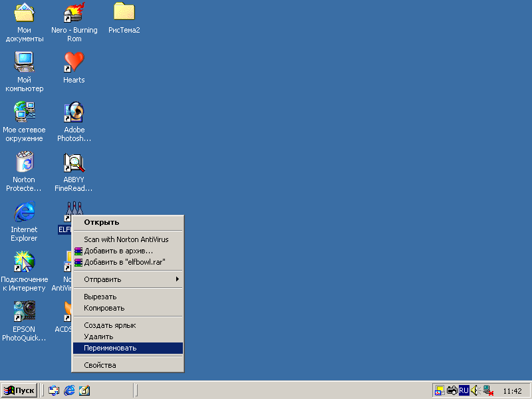Click the disconnected network tray icon
Screen dimensions: 532x399
pos(488,391)
